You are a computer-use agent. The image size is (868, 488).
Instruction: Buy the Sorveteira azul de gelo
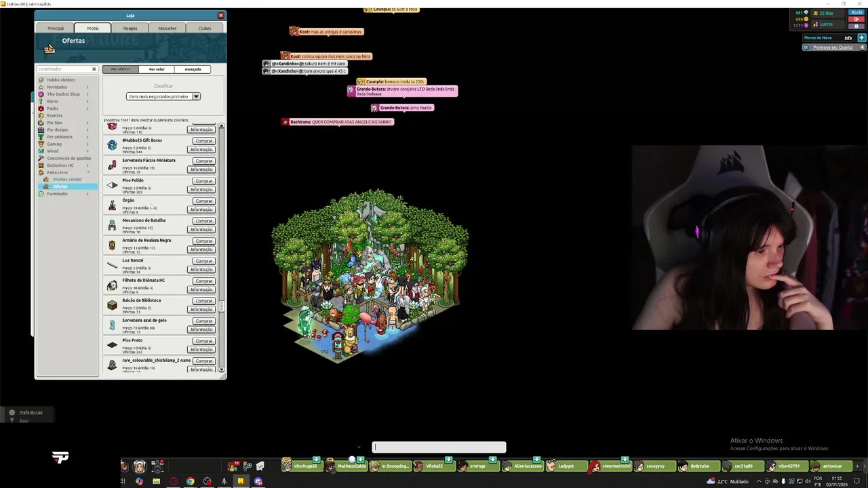[203, 321]
